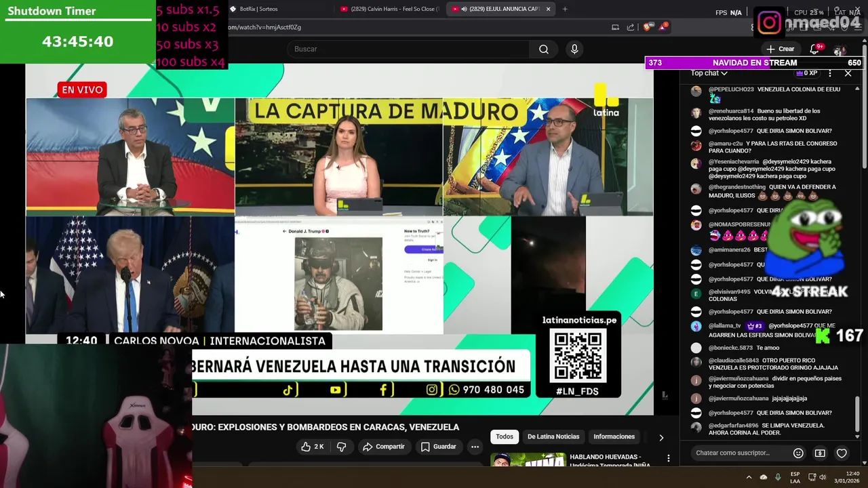Click the OneDrive cloud tray icon

click(764, 477)
